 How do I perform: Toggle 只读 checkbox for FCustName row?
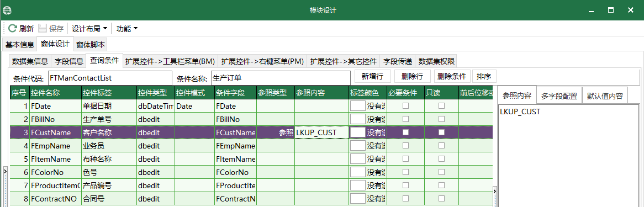441,132
